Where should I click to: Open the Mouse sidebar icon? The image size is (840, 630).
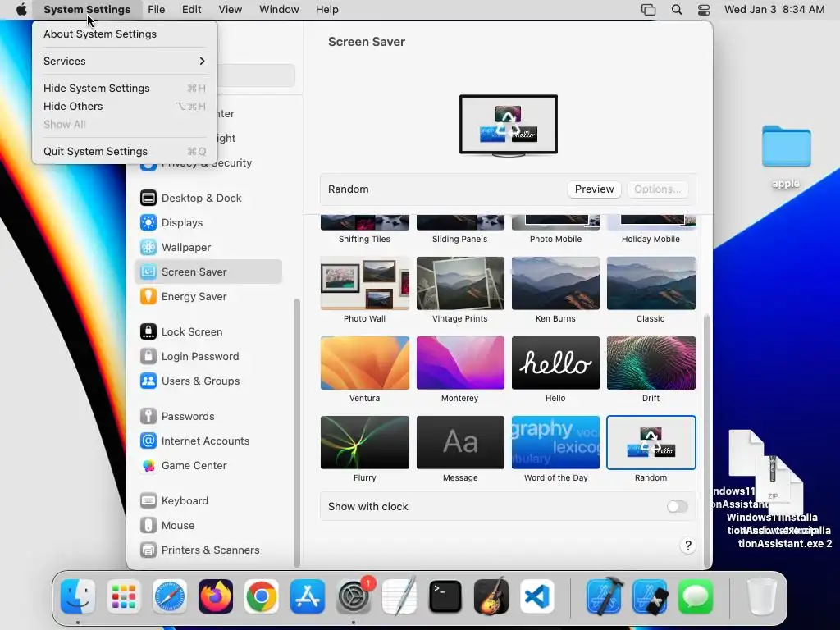tap(148, 526)
